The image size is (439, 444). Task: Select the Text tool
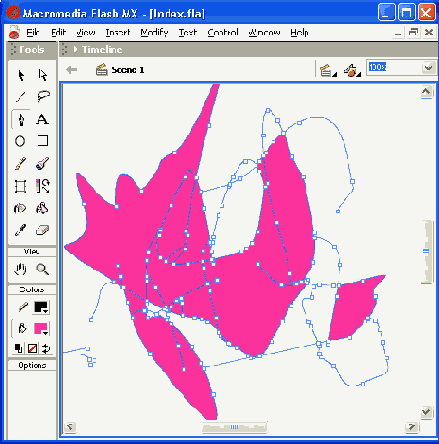pyautogui.click(x=42, y=119)
